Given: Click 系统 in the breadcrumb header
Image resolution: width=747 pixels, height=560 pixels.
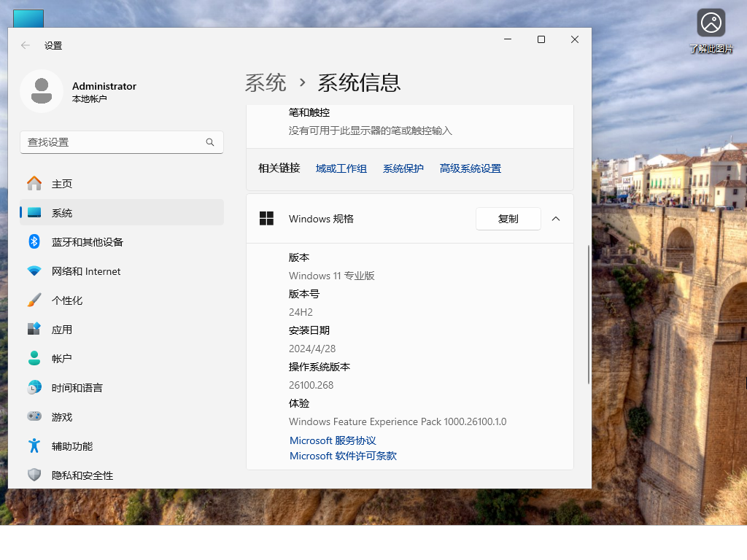Looking at the screenshot, I should pyautogui.click(x=266, y=83).
